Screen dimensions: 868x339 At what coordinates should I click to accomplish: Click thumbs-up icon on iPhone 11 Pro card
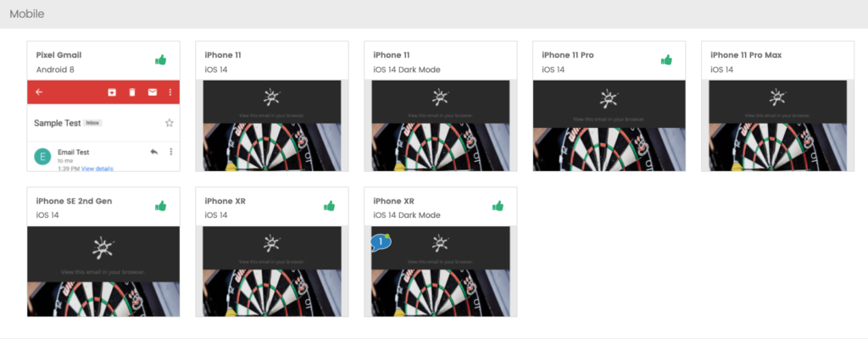(666, 60)
